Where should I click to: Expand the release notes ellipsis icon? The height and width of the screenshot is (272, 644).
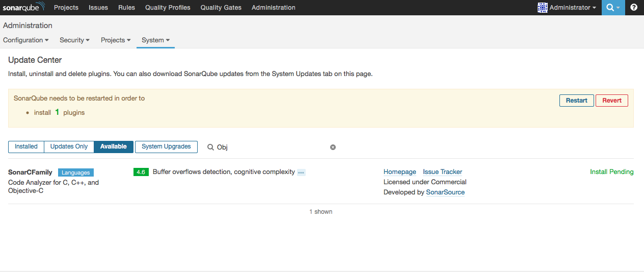point(301,172)
